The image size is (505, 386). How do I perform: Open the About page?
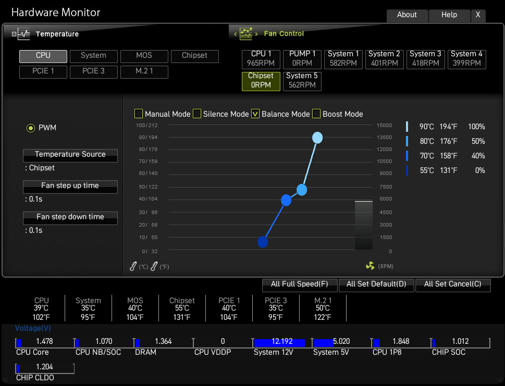coord(407,15)
